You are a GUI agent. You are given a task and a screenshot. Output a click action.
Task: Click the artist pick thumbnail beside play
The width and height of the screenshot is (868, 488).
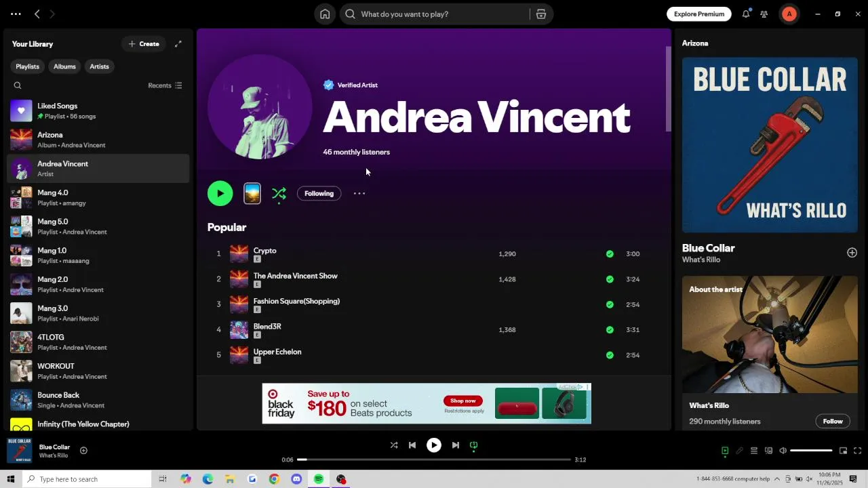point(252,194)
